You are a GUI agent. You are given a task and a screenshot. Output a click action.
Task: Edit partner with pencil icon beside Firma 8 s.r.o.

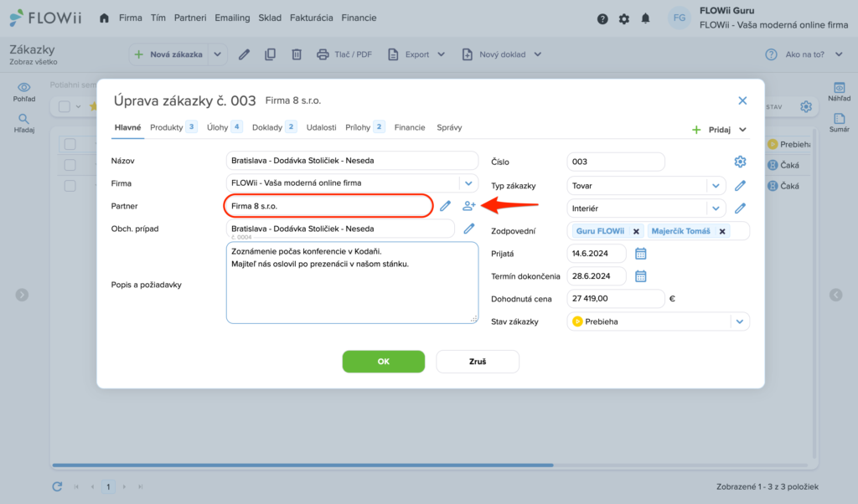(446, 206)
